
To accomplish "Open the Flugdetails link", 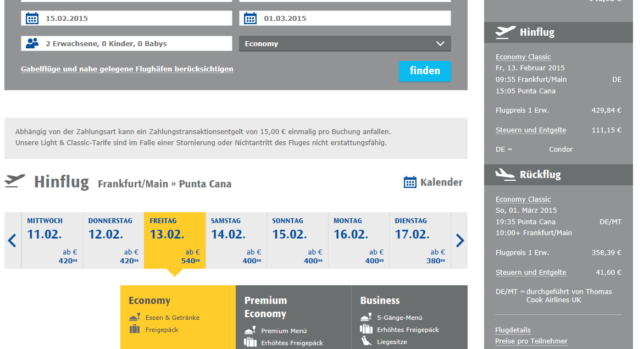I will coord(513,330).
